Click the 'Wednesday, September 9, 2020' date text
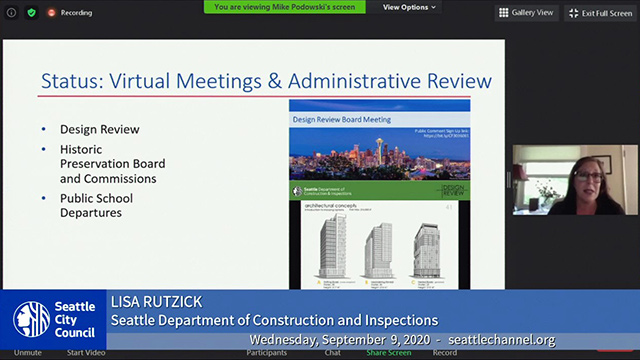 [340, 340]
